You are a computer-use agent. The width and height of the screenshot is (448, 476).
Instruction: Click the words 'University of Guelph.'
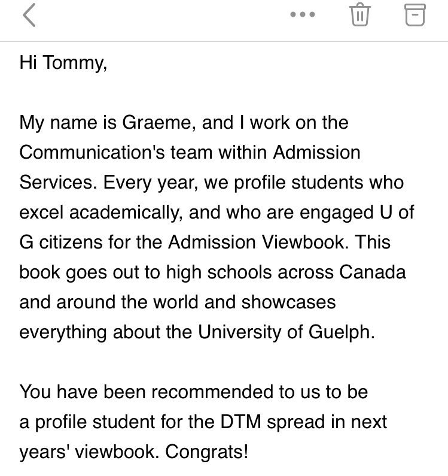(287, 332)
